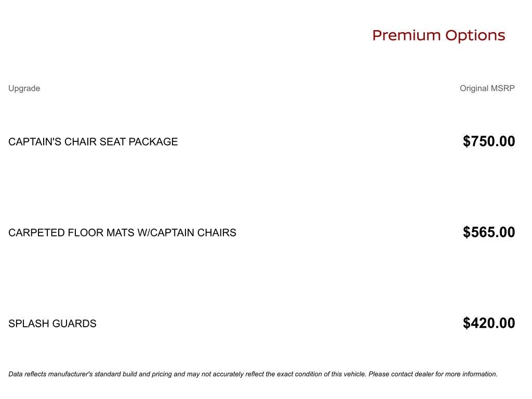Select the Upgrade column header

coord(24,88)
